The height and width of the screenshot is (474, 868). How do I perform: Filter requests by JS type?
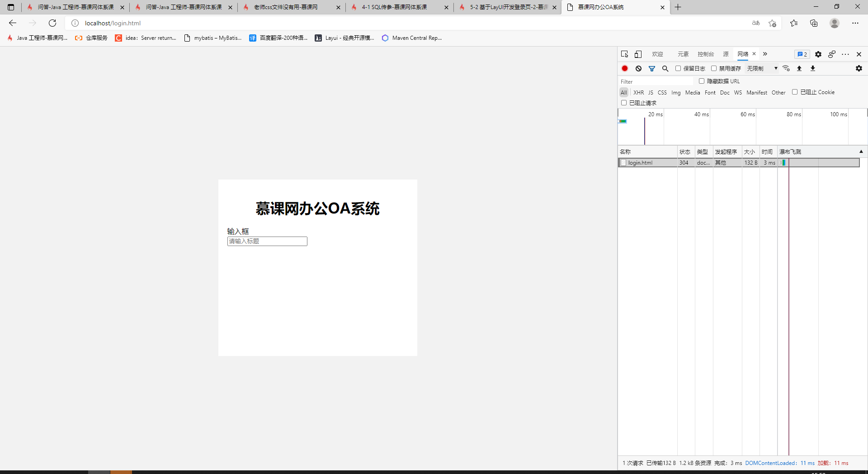coord(651,92)
